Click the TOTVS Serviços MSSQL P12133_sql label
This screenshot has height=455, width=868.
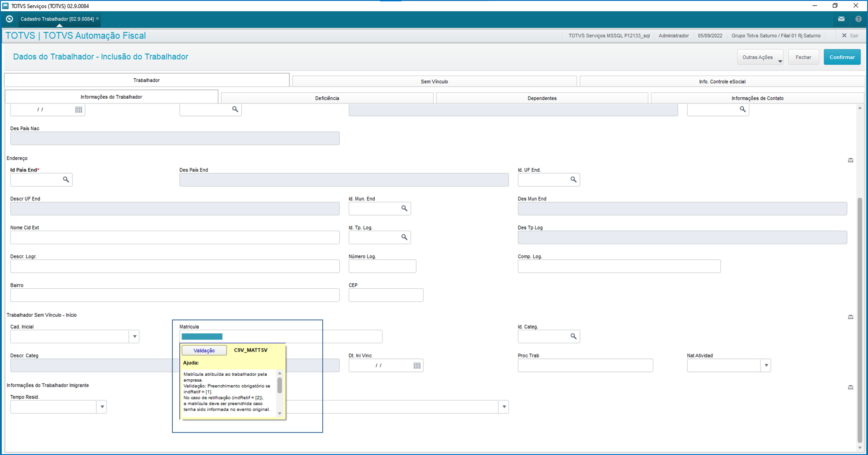(609, 35)
